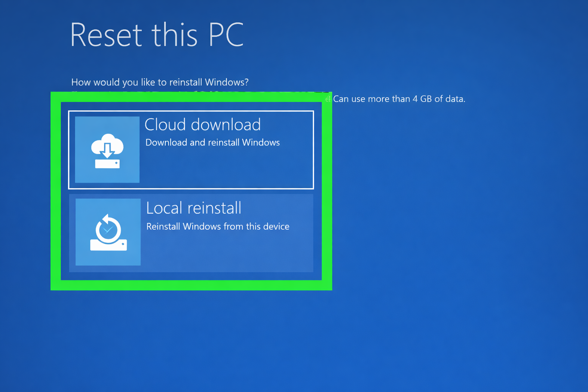Image resolution: width=588 pixels, height=392 pixels.
Task: Click the drive bar beneath the cloud icon
Action: point(107,164)
